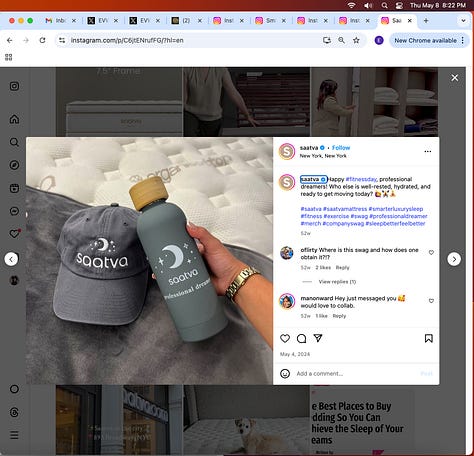Viewport: 474px width, 456px height.
Task: Open the #sleepbetterfeelbetter hashtag
Action: 395,224
